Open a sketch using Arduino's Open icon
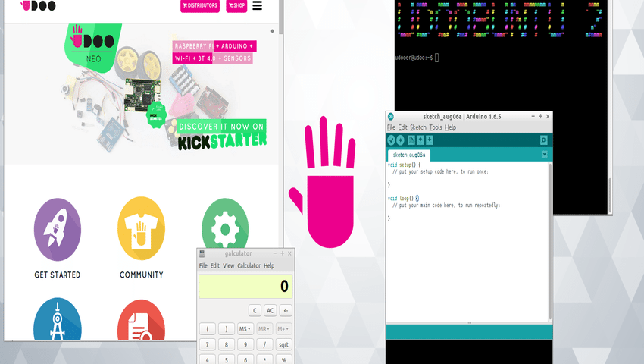Image resolution: width=644 pixels, height=364 pixels. click(x=420, y=140)
